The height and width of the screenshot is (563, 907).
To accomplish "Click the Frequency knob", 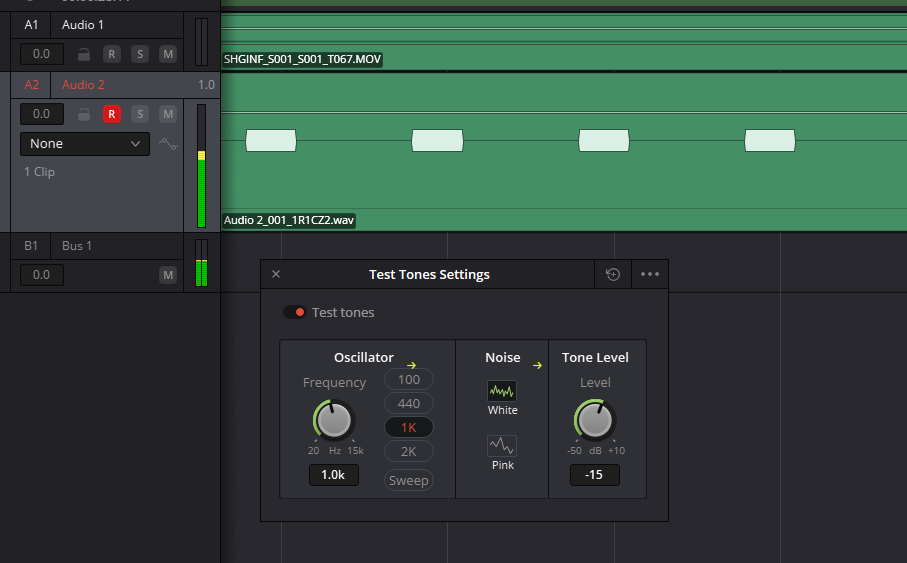I will pyautogui.click(x=334, y=420).
